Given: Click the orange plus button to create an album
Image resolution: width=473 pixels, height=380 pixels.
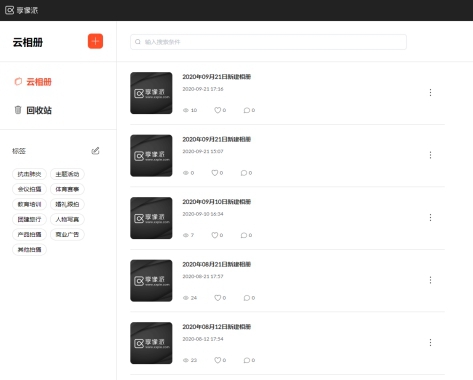Looking at the screenshot, I should pos(95,41).
